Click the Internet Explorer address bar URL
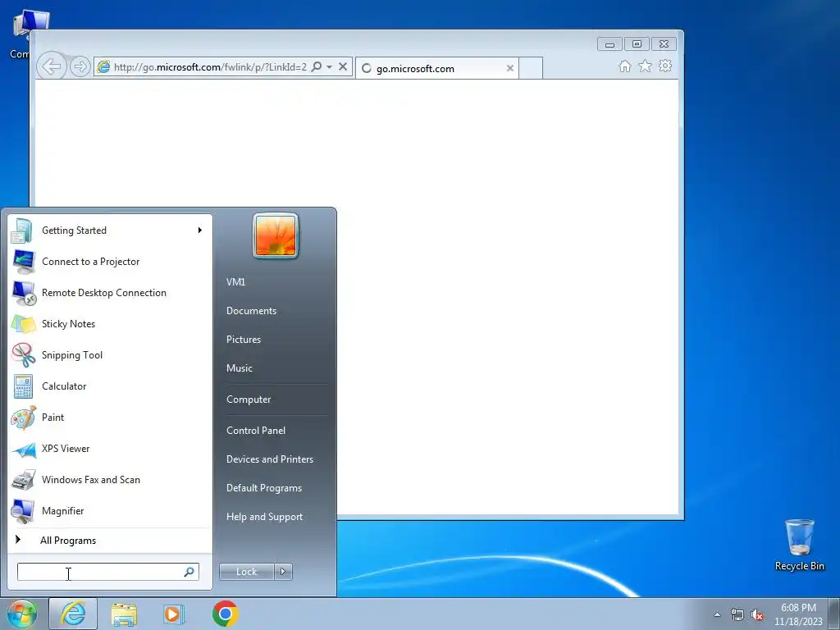 (210, 67)
